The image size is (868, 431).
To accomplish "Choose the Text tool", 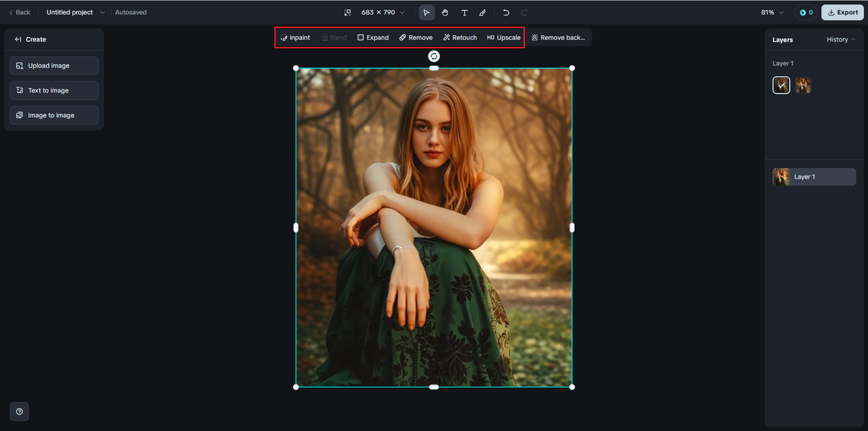I will [x=465, y=12].
